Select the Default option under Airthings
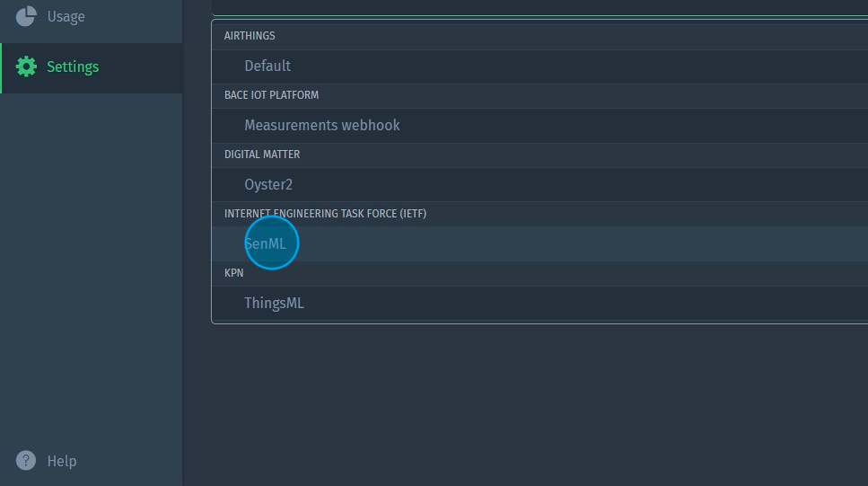The width and height of the screenshot is (868, 486). pyautogui.click(x=267, y=66)
